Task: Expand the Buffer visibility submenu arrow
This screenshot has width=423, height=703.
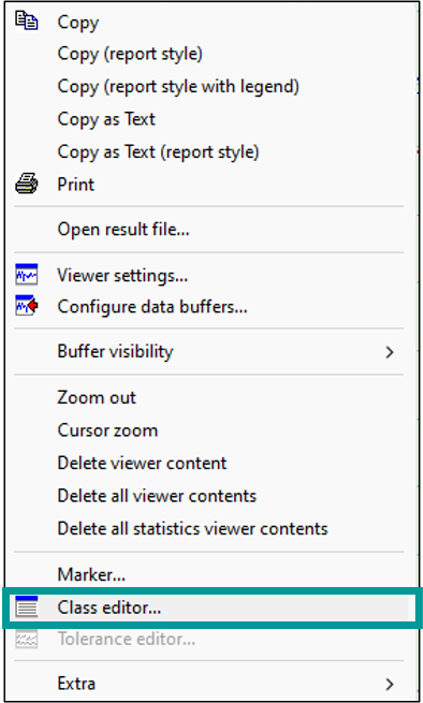Action: pyautogui.click(x=389, y=352)
